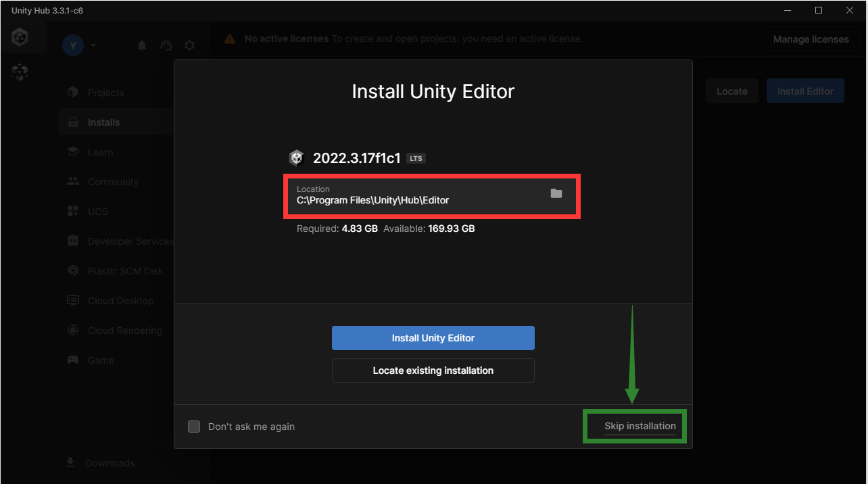Click Locate button in Installs header

pyautogui.click(x=732, y=91)
